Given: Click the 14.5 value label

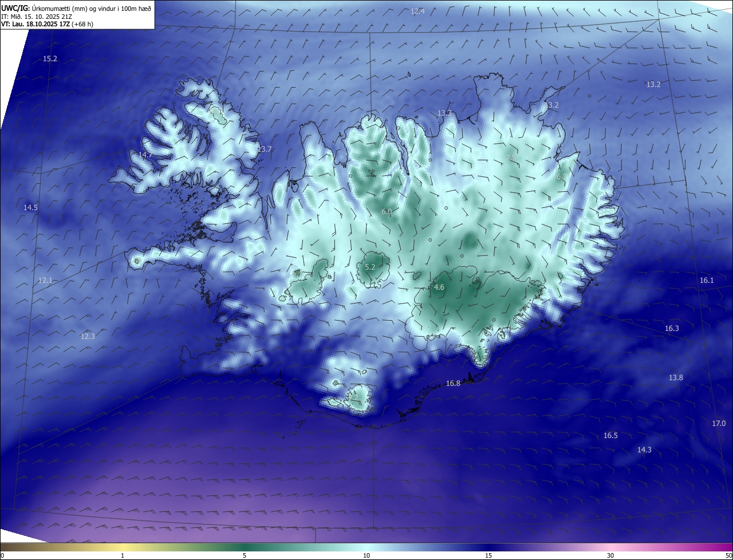Looking at the screenshot, I should click(x=31, y=208).
